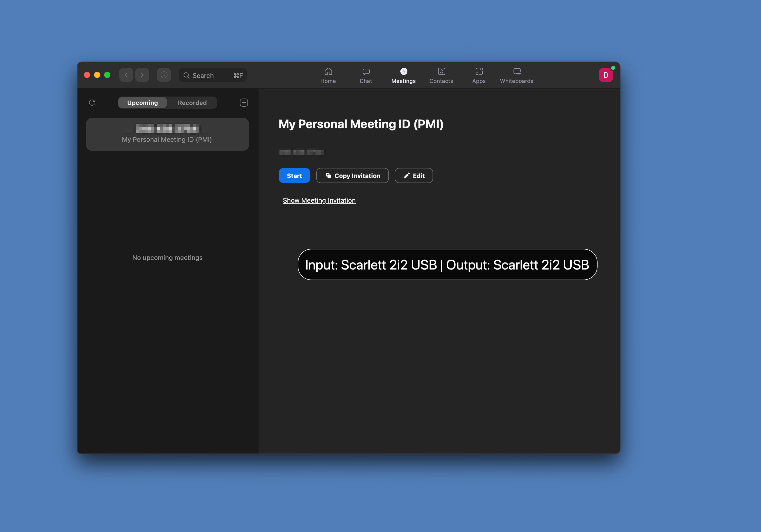Open the profile avatar D menu
This screenshot has height=532, width=761.
(x=606, y=75)
